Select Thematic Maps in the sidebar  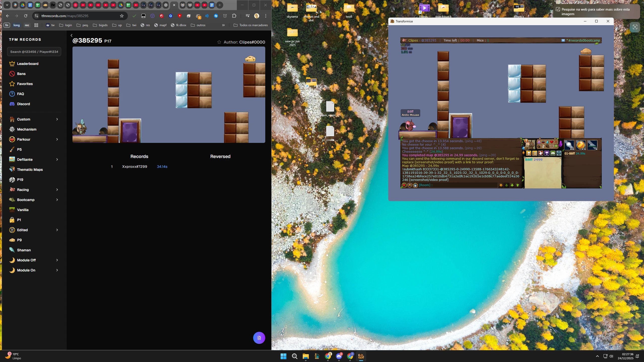(34, 170)
